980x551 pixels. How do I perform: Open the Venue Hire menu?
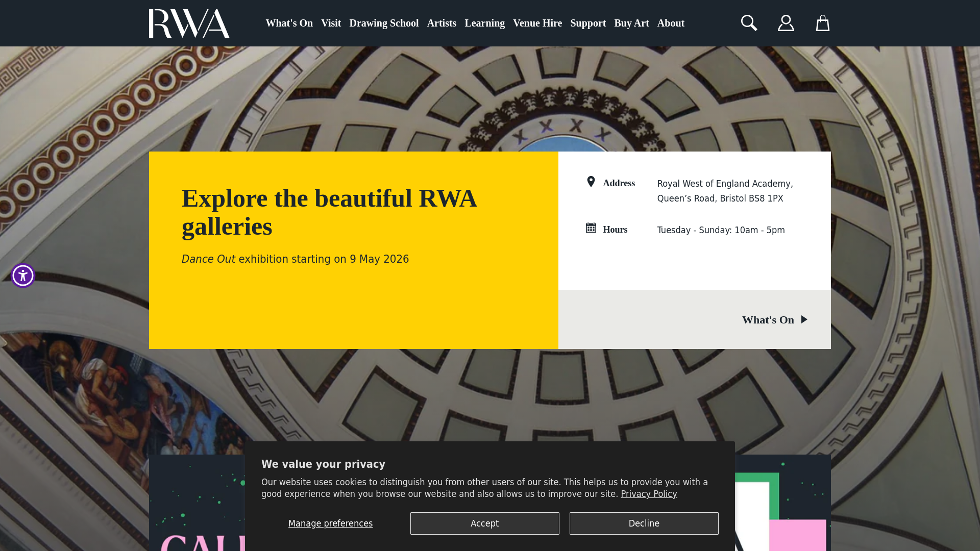click(537, 23)
